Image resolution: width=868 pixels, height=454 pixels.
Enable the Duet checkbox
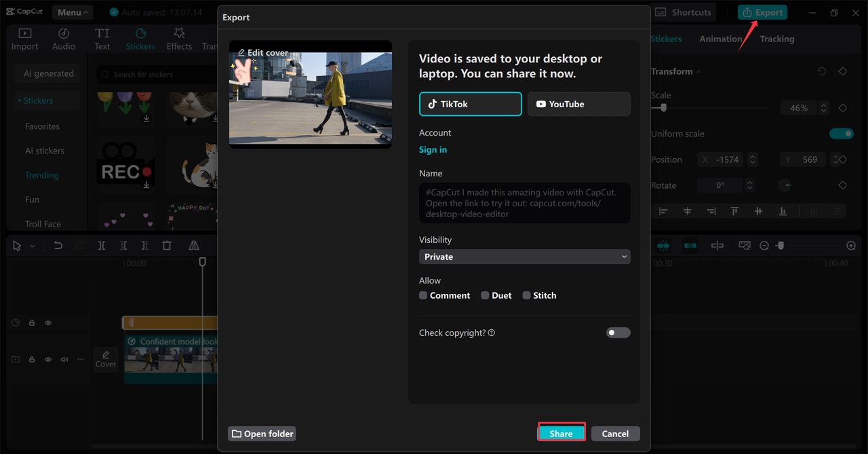click(485, 295)
